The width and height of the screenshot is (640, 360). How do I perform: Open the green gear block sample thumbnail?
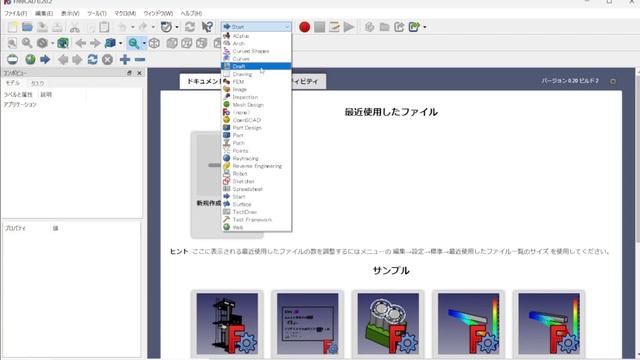[388, 323]
